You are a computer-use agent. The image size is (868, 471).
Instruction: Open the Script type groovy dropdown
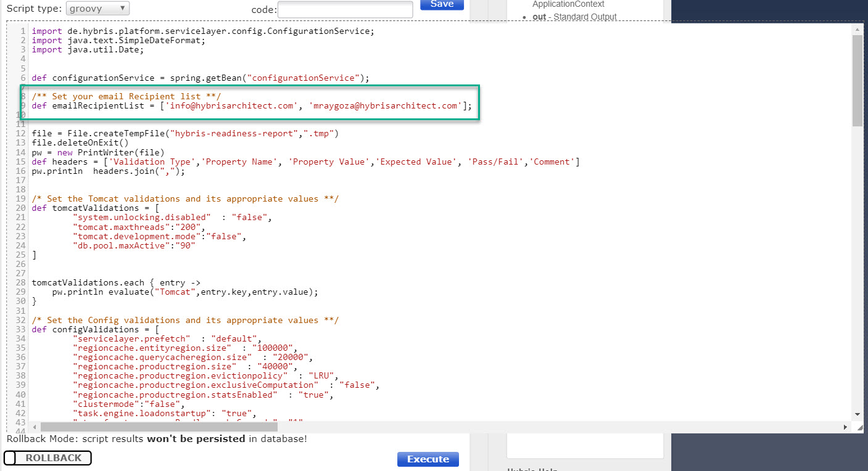pyautogui.click(x=97, y=8)
